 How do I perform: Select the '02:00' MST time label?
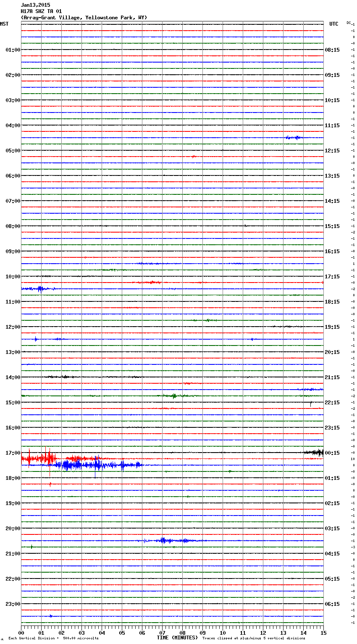click(13, 75)
